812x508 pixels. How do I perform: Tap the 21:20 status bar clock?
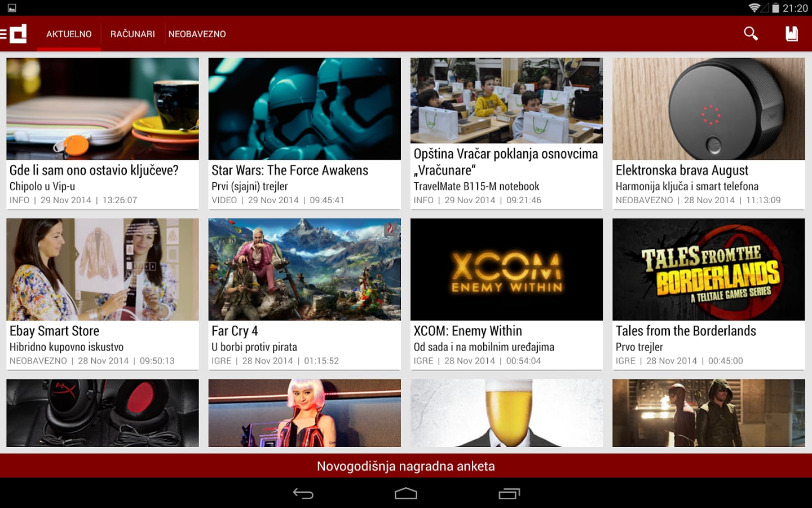tap(795, 8)
